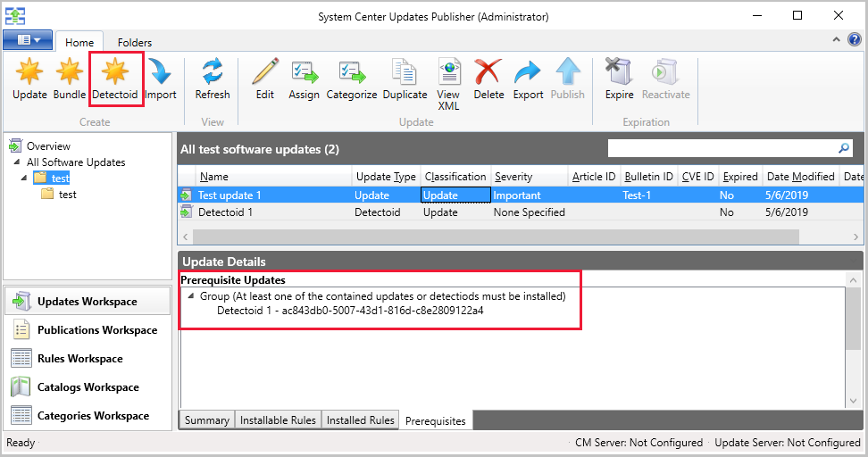Sort by the Expired column
868x457 pixels.
click(740, 177)
